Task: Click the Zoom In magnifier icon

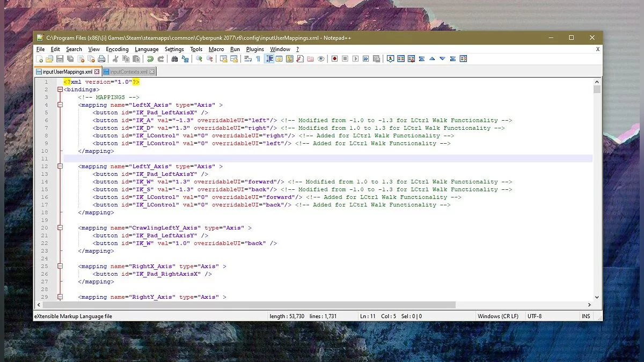Action: [199, 59]
